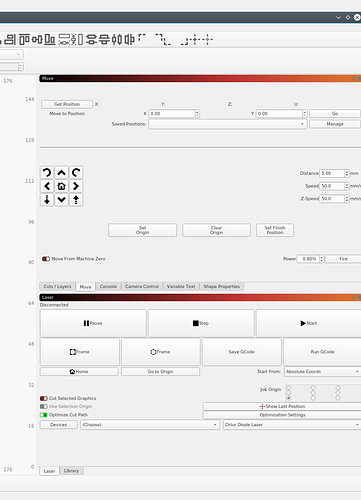Click the distribute vertically centered toolbar icon
Image resolution: width=361 pixels, height=500 pixels.
[x=91, y=39]
